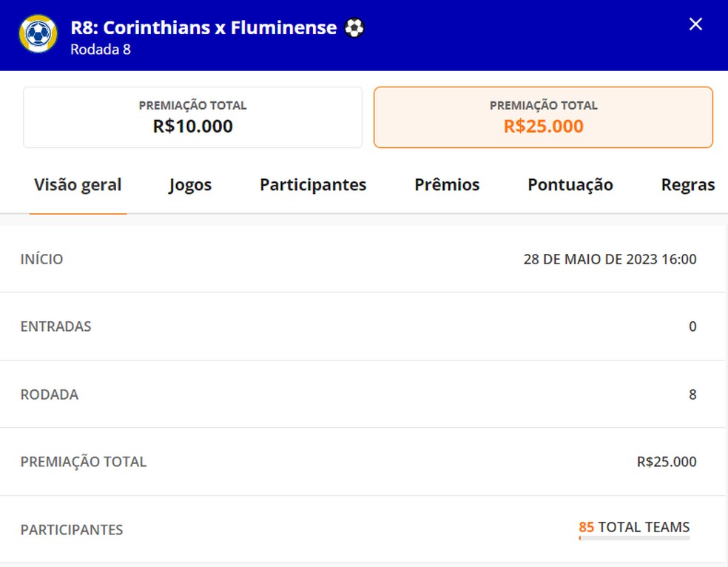Select the R$10.000 prize card
The image size is (728, 567).
coord(192,117)
